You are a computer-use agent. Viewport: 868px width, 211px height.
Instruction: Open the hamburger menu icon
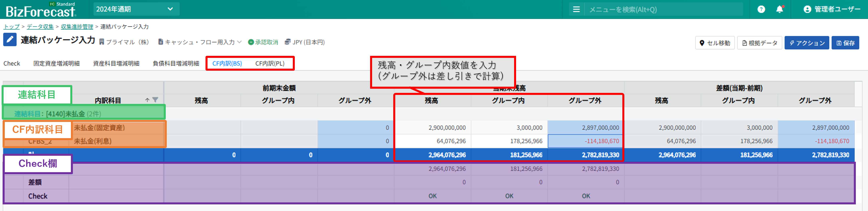(x=576, y=9)
